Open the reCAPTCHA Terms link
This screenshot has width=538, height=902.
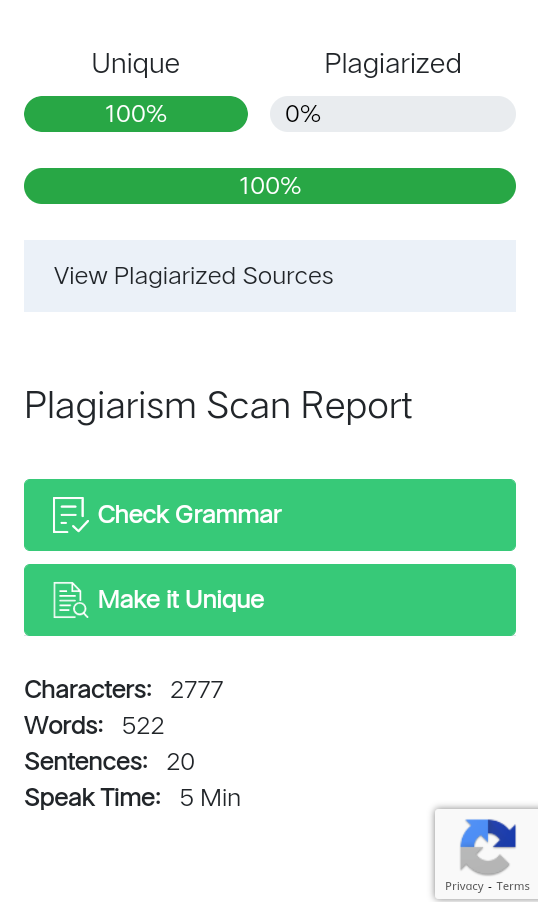pyautogui.click(x=513, y=886)
